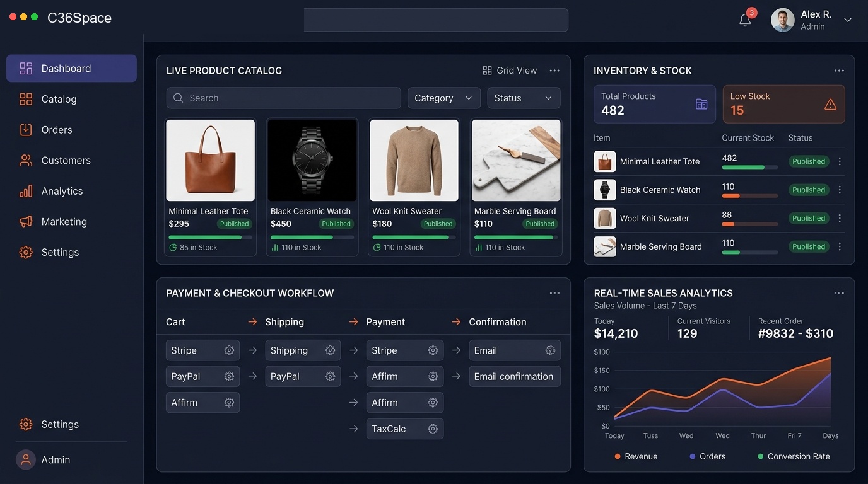Click Alex R. profile avatar
This screenshot has width=868, height=484.
(782, 20)
